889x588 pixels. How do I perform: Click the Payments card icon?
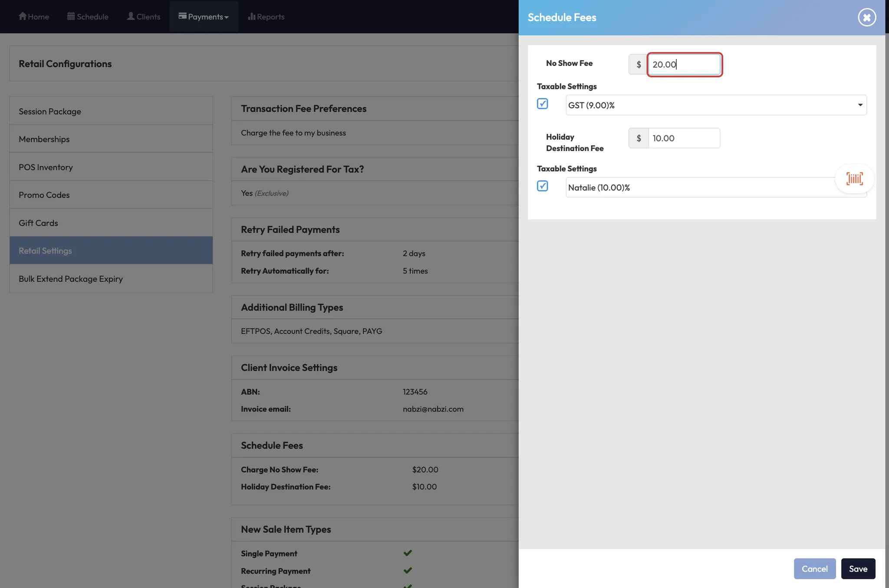(182, 16)
